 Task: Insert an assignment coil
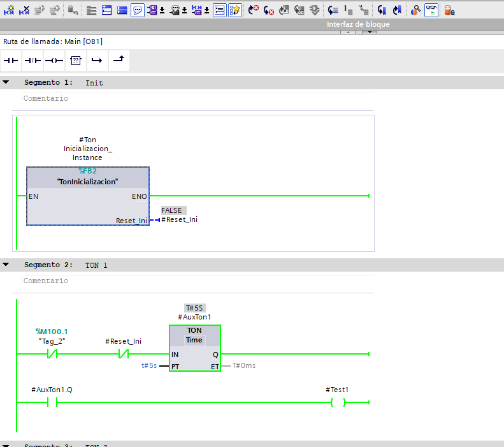[x=54, y=61]
